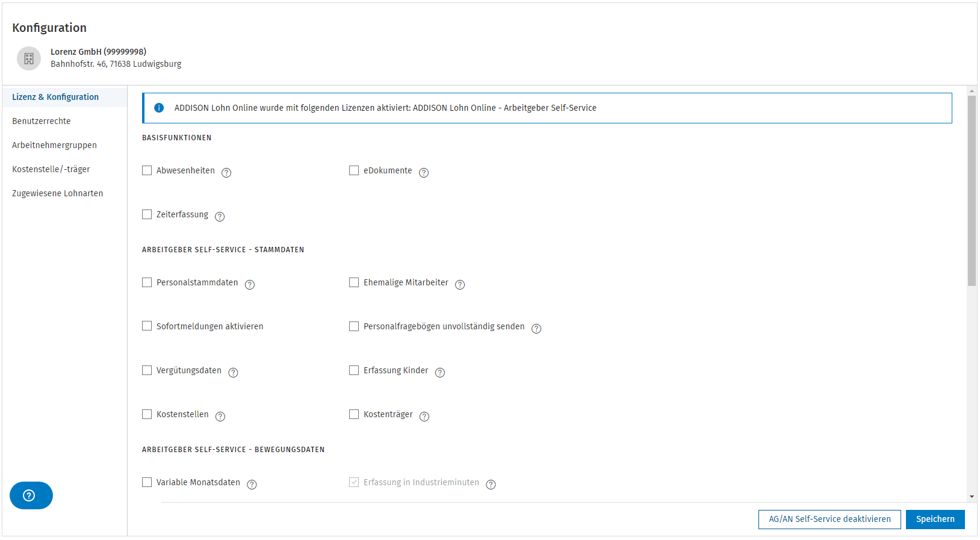Enable the Abwesenheiten checkbox
The height and width of the screenshot is (540, 980).
(x=147, y=170)
